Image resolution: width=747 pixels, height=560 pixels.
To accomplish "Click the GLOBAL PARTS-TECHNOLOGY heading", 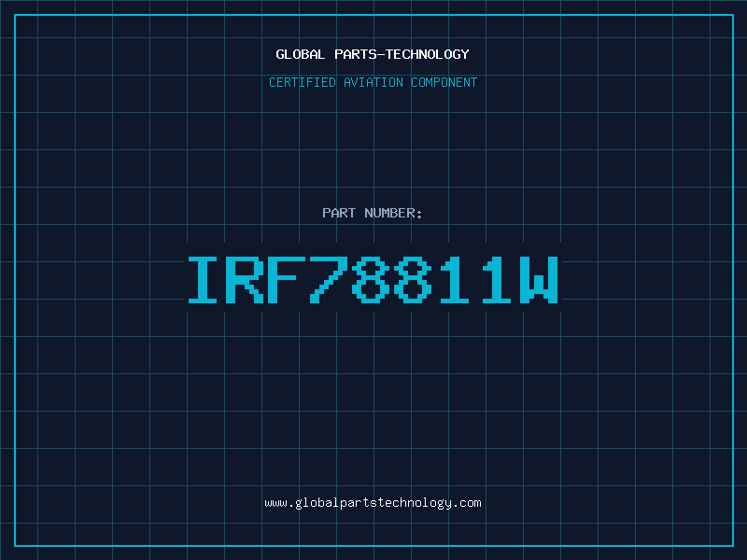I will coord(373,54).
